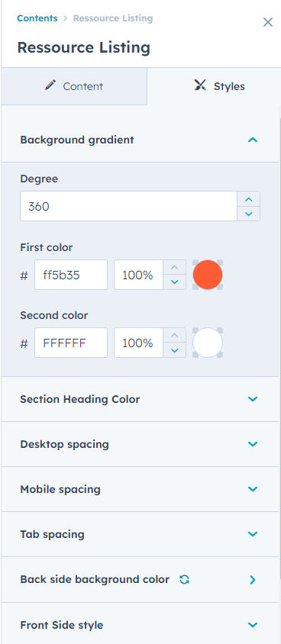
Task: Click the pencil icon on Content tab
Action: (50, 85)
